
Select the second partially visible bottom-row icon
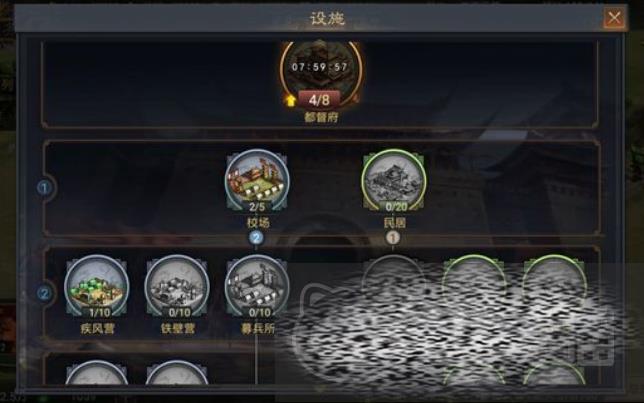(177, 373)
